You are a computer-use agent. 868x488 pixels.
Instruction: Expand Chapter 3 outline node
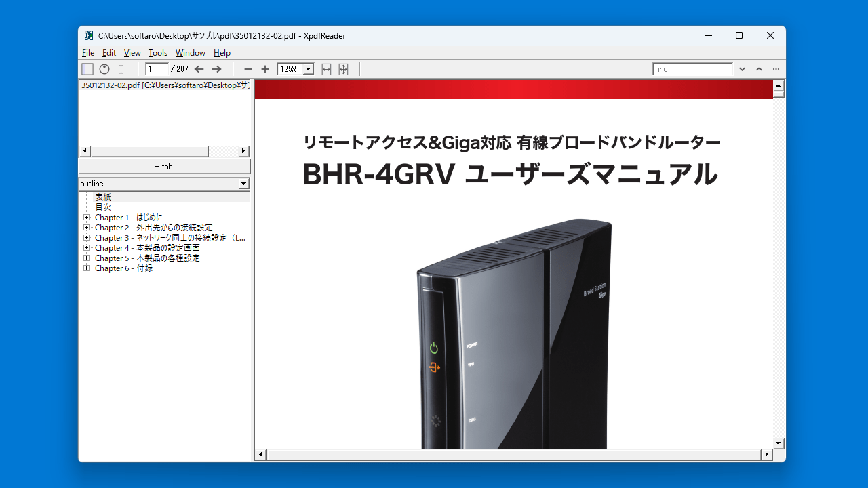tap(86, 238)
